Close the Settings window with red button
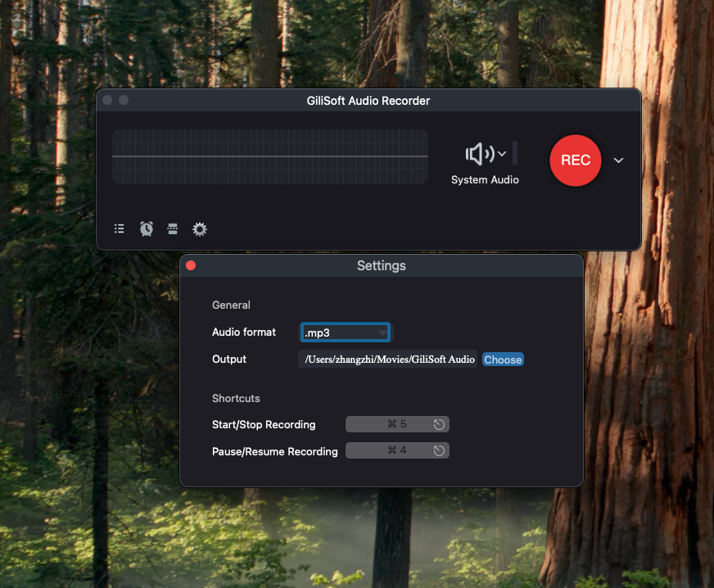This screenshot has width=714, height=588. [x=191, y=265]
